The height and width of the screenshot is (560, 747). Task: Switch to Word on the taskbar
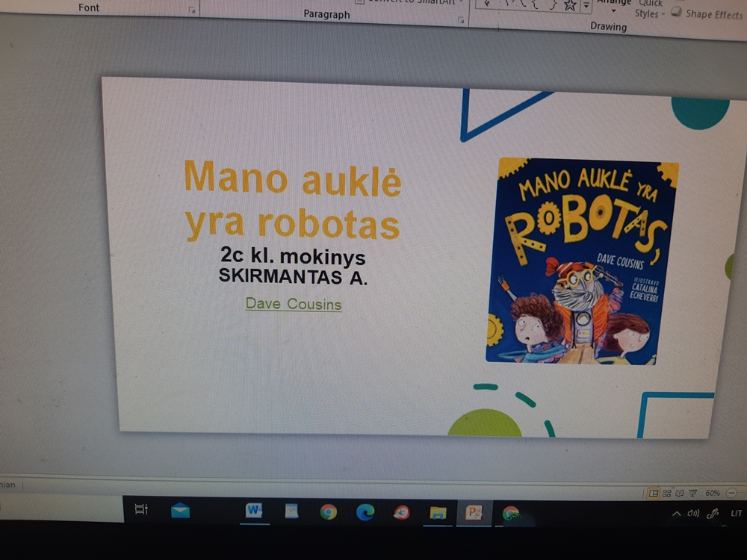tap(255, 511)
